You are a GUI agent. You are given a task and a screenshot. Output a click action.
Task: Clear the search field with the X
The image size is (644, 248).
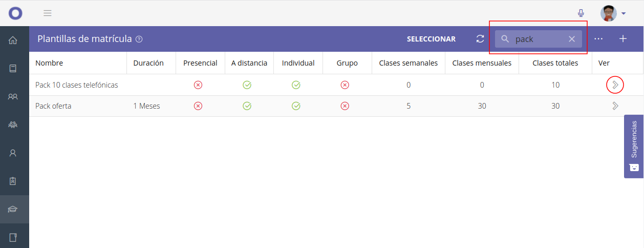[x=572, y=39]
